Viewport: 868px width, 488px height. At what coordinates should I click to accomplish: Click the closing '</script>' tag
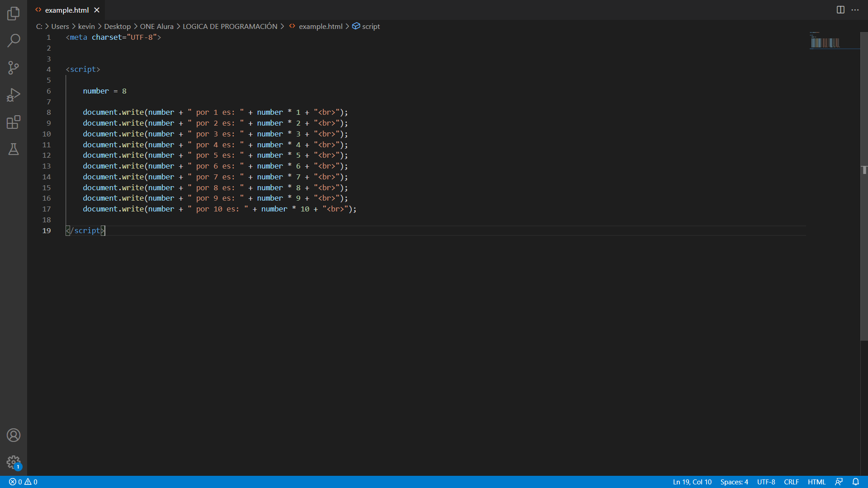click(85, 230)
